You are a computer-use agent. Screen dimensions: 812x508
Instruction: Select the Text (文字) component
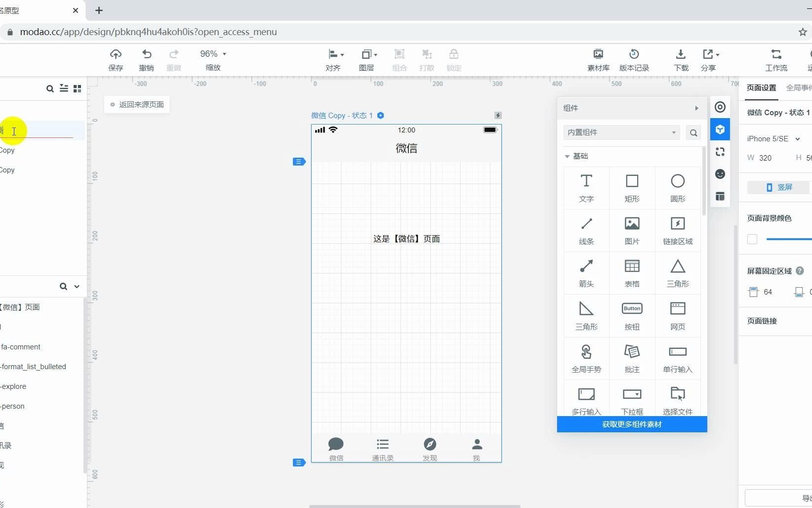[x=586, y=188]
